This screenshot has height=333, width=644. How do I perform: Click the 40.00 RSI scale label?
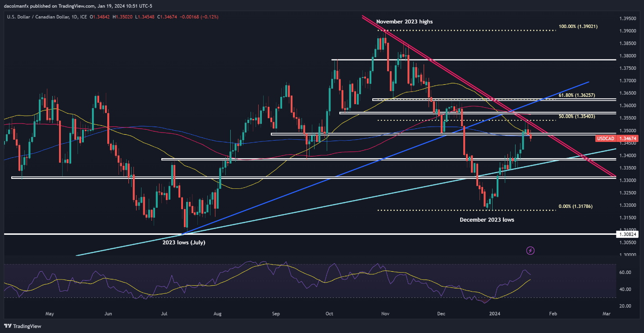(x=625, y=289)
